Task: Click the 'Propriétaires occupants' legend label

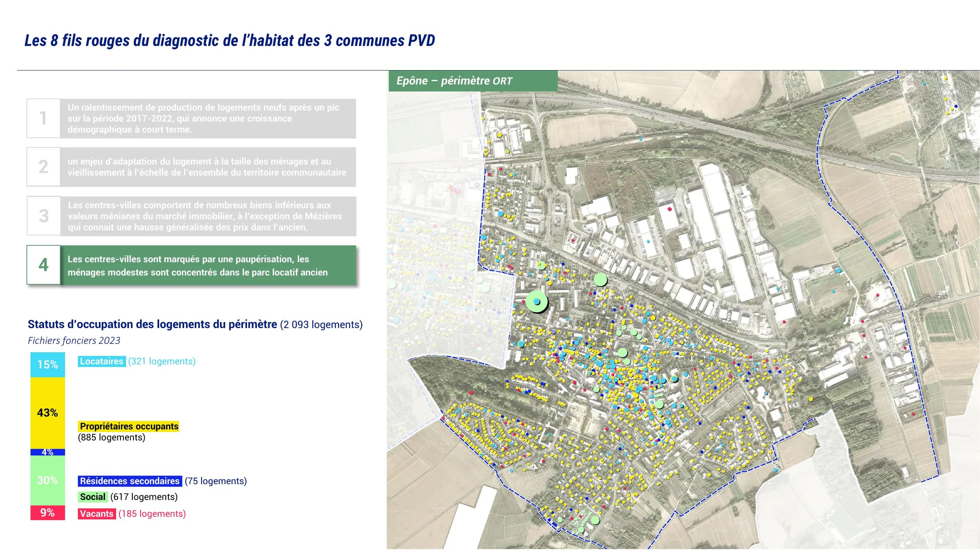Action: click(129, 426)
